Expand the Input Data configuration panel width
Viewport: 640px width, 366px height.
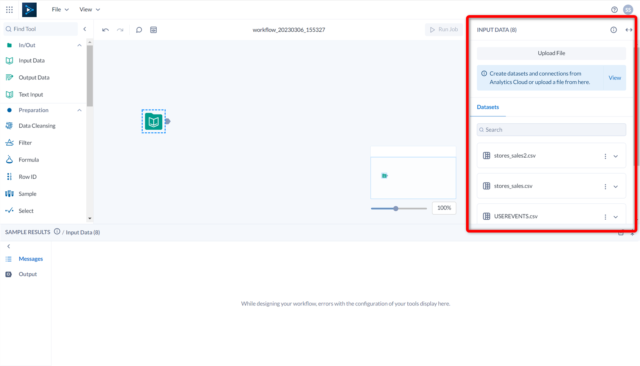tap(629, 30)
